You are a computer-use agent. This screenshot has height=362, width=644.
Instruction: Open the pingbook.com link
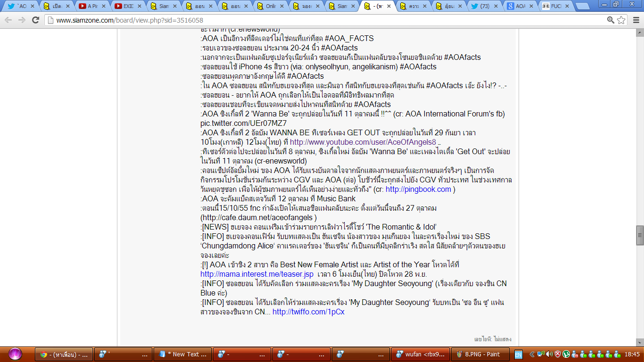click(x=418, y=189)
